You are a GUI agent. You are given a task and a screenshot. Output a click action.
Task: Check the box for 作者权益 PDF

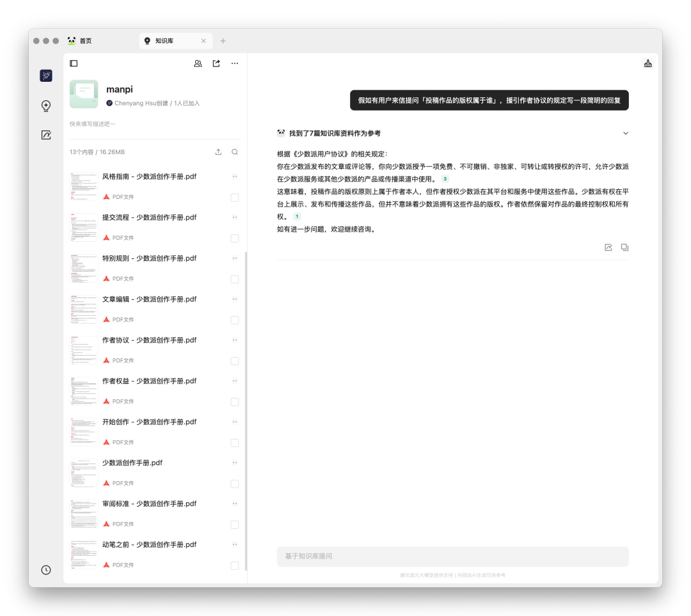(x=235, y=402)
